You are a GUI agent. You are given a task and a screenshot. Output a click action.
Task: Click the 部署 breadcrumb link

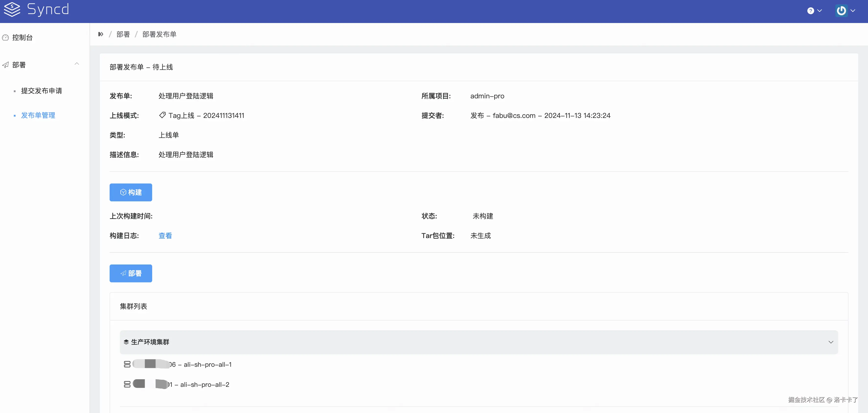[x=123, y=34]
